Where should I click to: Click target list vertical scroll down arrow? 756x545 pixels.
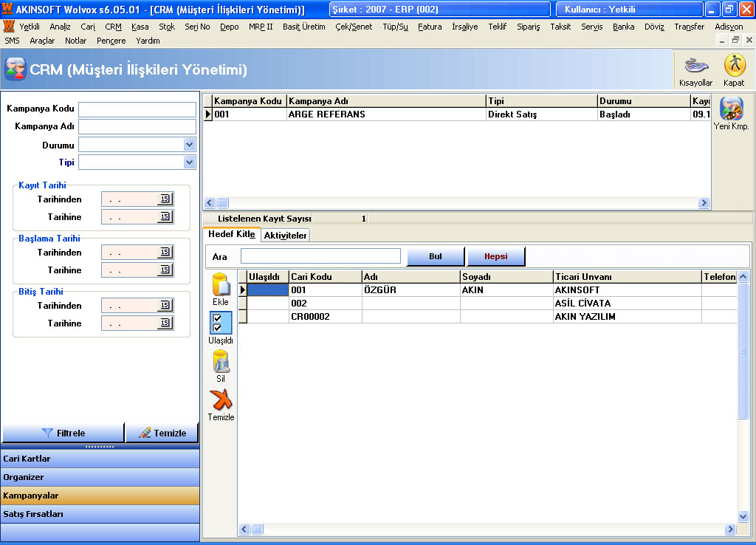(x=743, y=516)
